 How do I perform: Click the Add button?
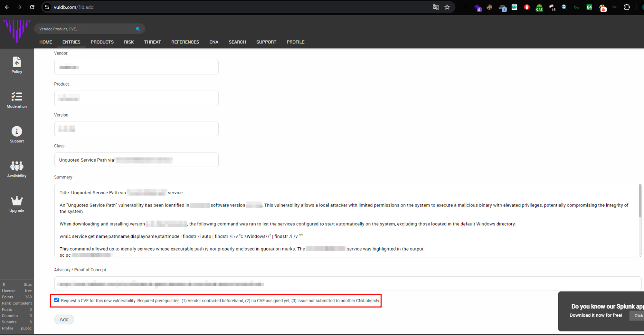(x=64, y=320)
